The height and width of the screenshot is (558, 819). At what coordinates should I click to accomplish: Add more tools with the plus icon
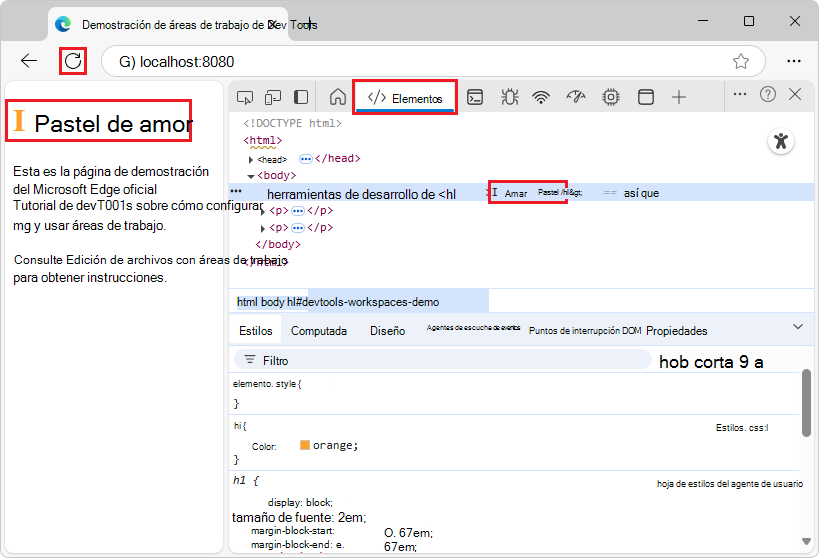pyautogui.click(x=678, y=97)
